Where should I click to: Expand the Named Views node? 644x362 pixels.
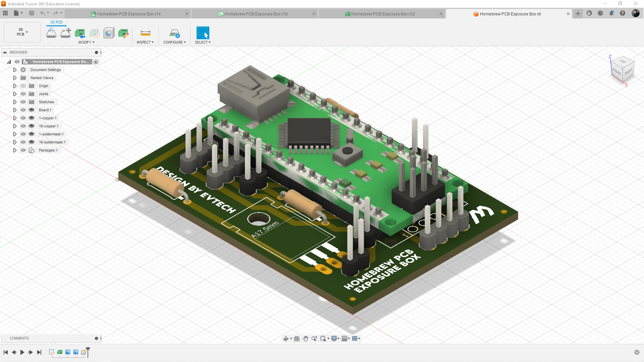[x=15, y=78]
